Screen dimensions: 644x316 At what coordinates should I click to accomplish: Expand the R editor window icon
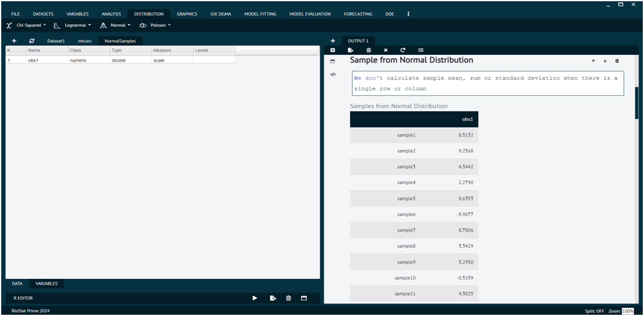(x=304, y=298)
